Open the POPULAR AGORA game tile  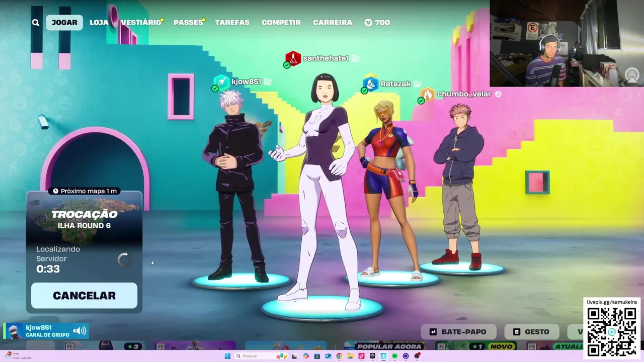click(384, 346)
